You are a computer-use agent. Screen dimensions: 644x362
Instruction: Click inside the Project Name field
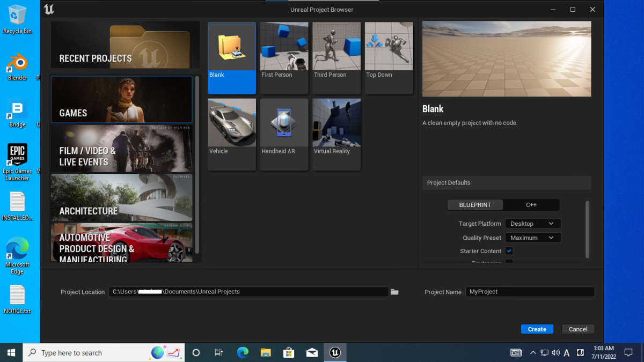(x=530, y=292)
